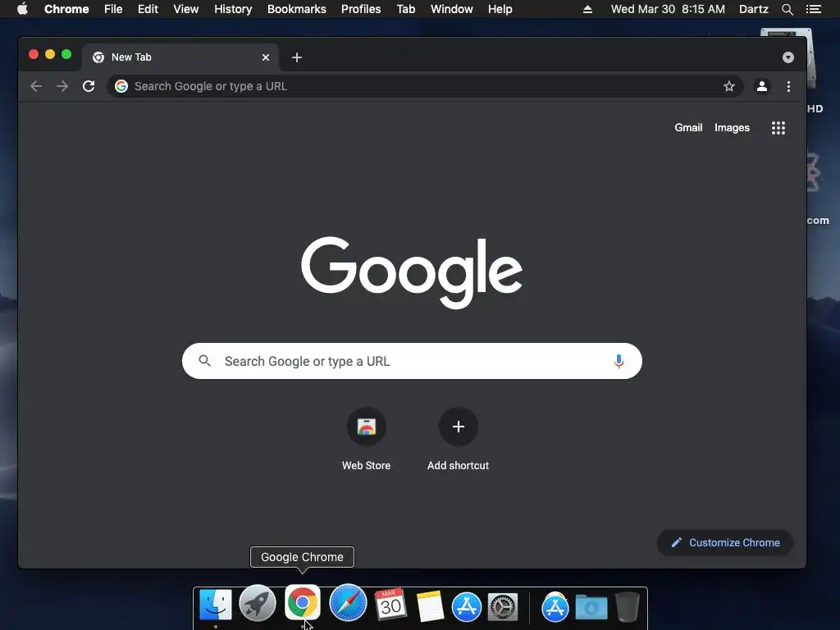Launch Safari from the Dock
This screenshot has height=630, width=840.
point(348,603)
